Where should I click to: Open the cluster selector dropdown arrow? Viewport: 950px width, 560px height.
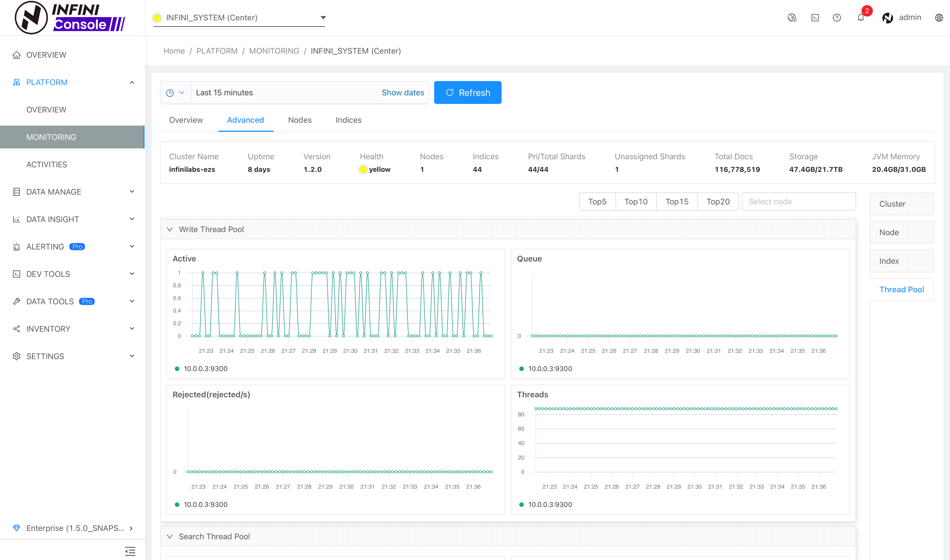323,17
